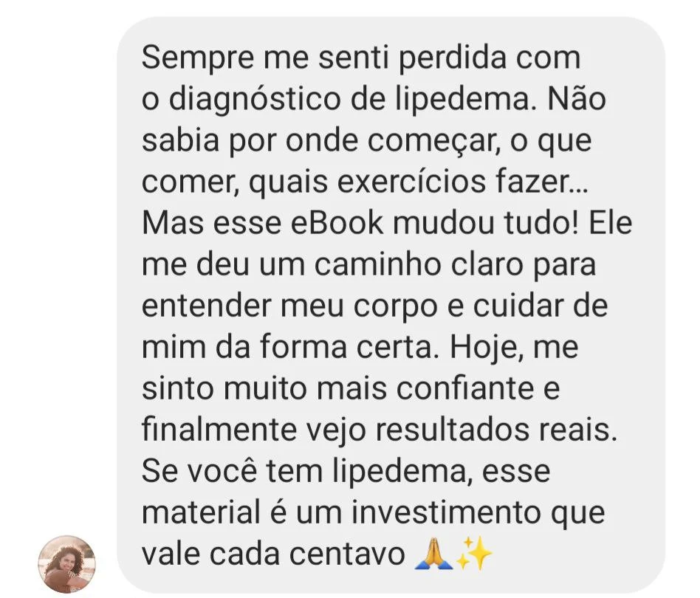Click the word "exercícios" in the message
This screenshot has height=598, width=700.
411,182
